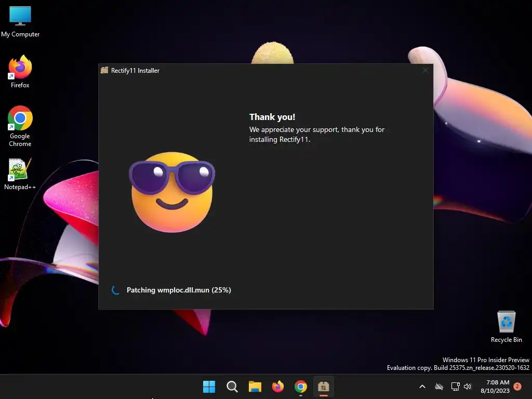Click the Rectify11 Installer title bar icon

(104, 70)
